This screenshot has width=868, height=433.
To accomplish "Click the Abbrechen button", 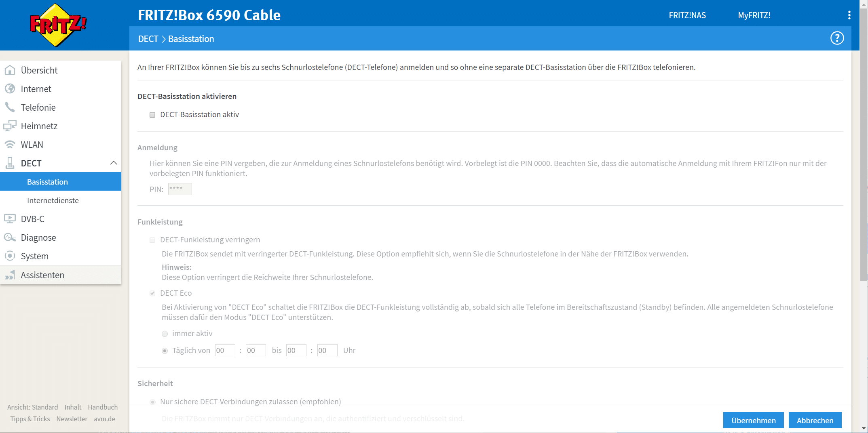I will coord(815,420).
